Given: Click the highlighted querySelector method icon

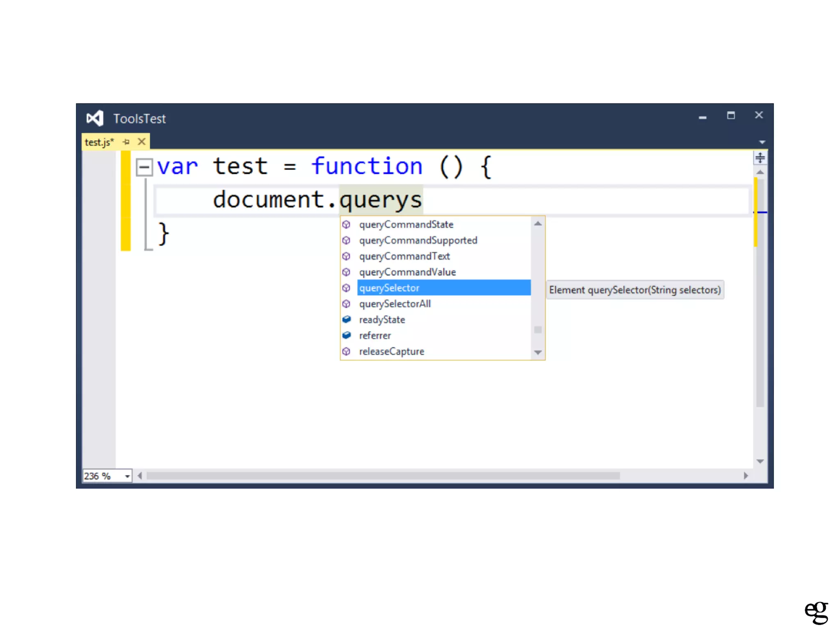Looking at the screenshot, I should coord(347,288).
